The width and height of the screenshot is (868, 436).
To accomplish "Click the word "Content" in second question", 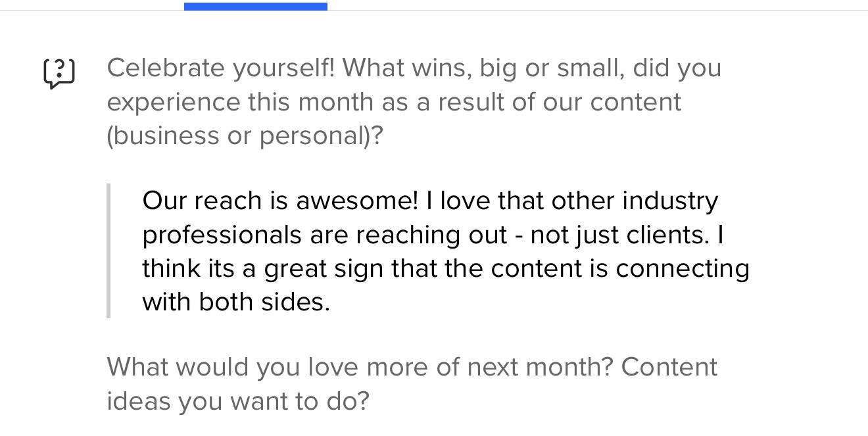I will click(669, 366).
